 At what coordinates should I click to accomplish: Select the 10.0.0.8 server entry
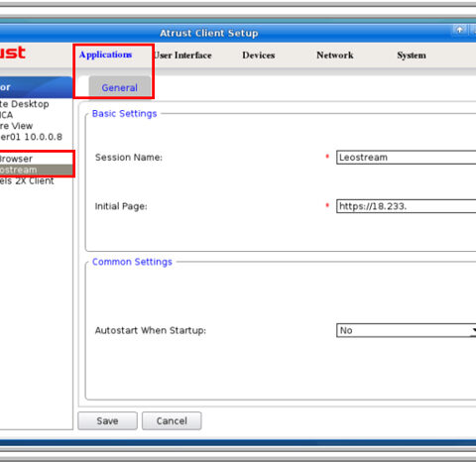coord(31,137)
